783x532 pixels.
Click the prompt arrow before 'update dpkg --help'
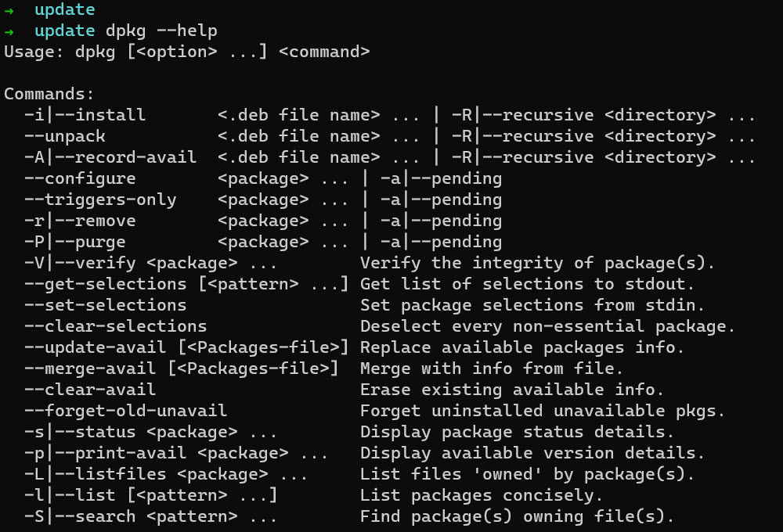tap(9, 31)
